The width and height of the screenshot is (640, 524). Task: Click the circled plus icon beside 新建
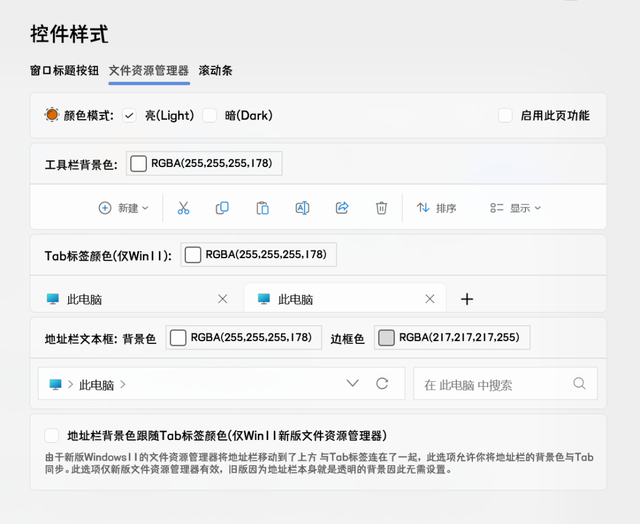tap(105, 208)
